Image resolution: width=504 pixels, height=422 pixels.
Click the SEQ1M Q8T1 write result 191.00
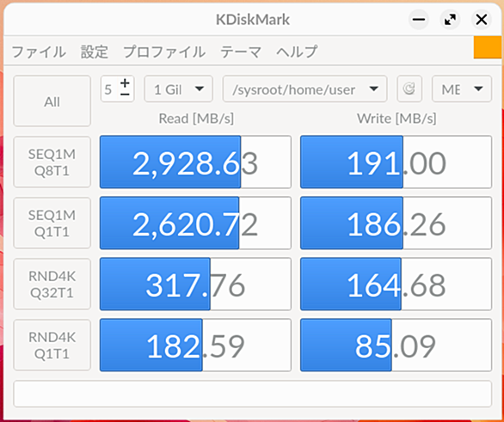(396, 162)
